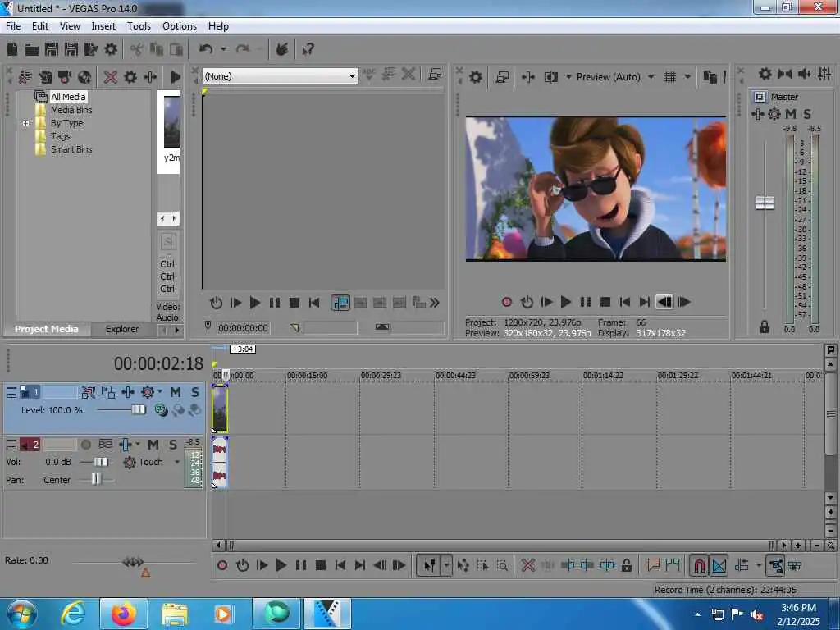Delete selected event on timeline toolbar
This screenshot has width=840, height=630.
click(x=527, y=565)
